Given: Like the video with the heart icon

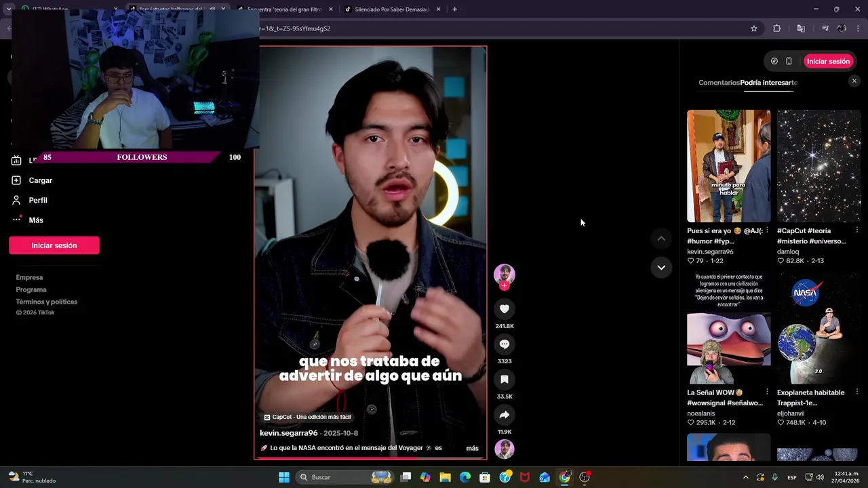Looking at the screenshot, I should [x=504, y=309].
